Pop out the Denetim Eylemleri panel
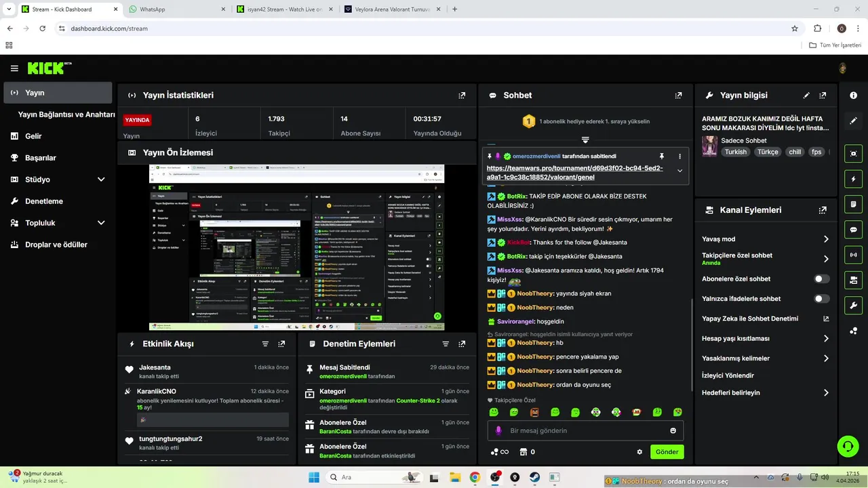The width and height of the screenshot is (868, 488). (x=462, y=344)
